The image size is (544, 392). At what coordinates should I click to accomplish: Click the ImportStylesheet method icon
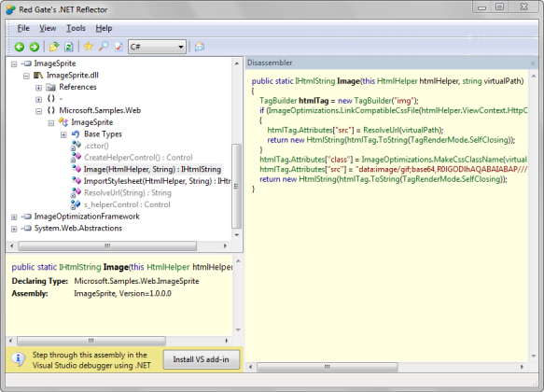(x=76, y=181)
